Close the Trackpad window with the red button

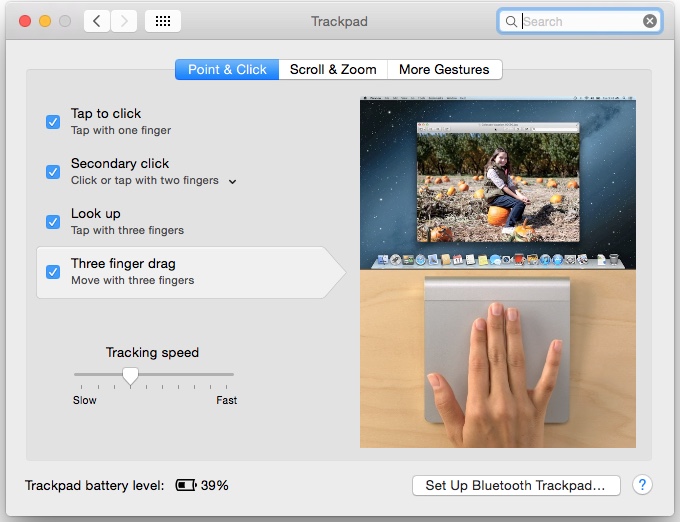click(25, 21)
